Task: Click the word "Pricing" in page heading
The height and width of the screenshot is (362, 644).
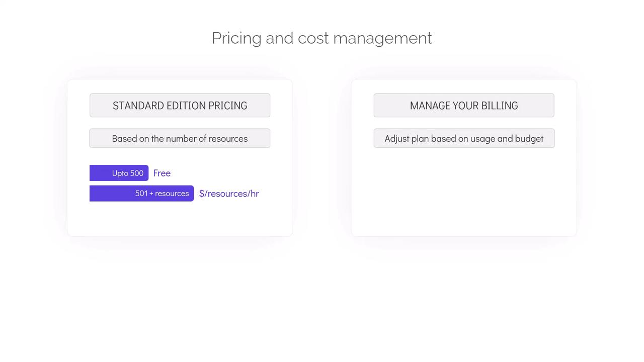Action: [x=236, y=38]
